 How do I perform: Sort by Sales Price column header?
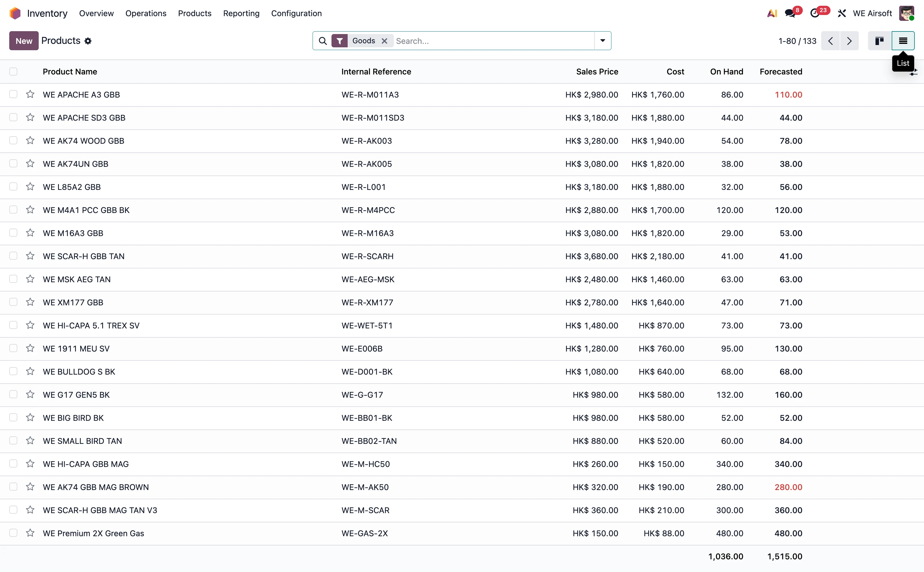coord(597,72)
